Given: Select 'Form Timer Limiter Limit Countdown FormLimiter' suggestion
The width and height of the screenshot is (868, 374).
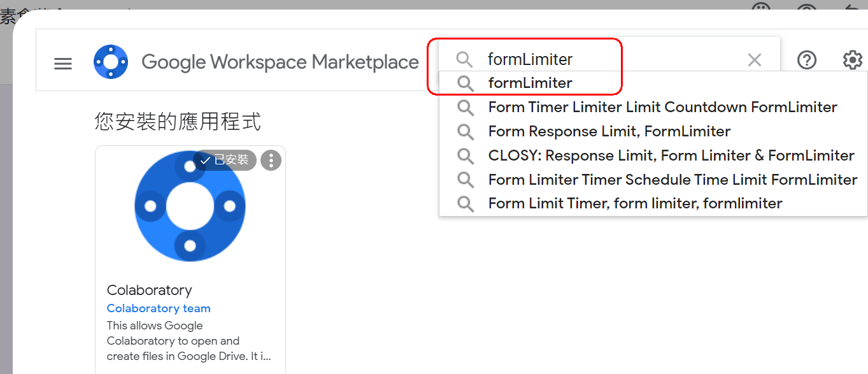Looking at the screenshot, I should [x=662, y=107].
